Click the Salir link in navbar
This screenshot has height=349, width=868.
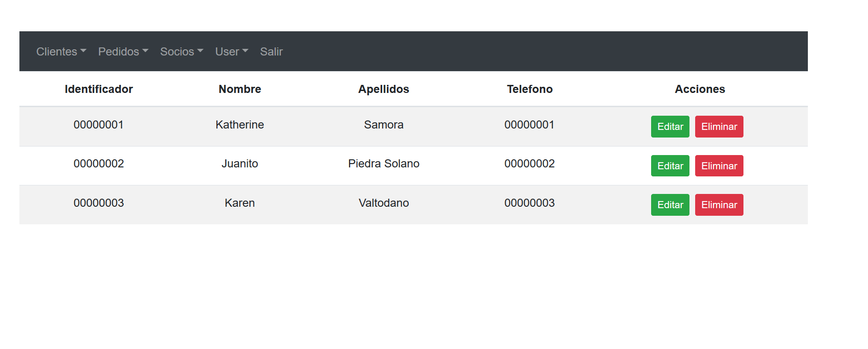(x=271, y=52)
